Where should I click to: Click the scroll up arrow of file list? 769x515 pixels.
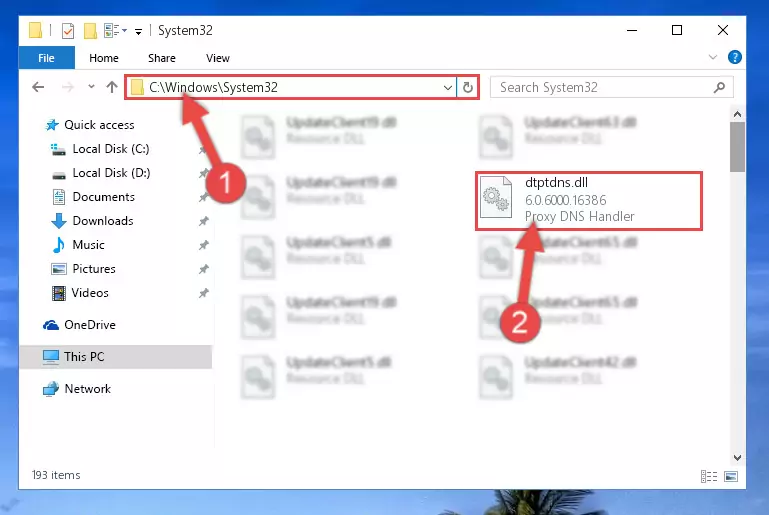point(737,114)
